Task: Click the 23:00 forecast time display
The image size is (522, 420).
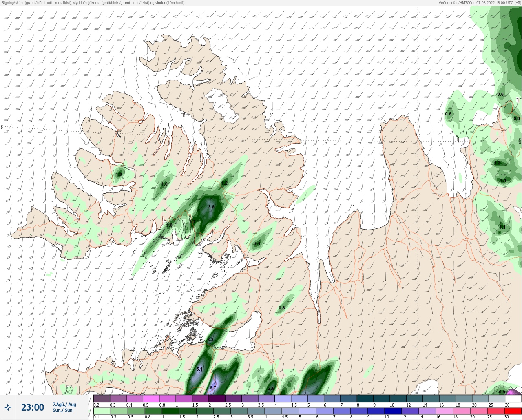Action: (33, 407)
